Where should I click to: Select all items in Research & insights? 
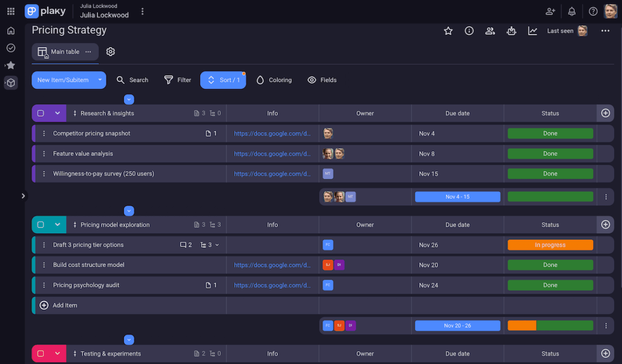tap(41, 113)
